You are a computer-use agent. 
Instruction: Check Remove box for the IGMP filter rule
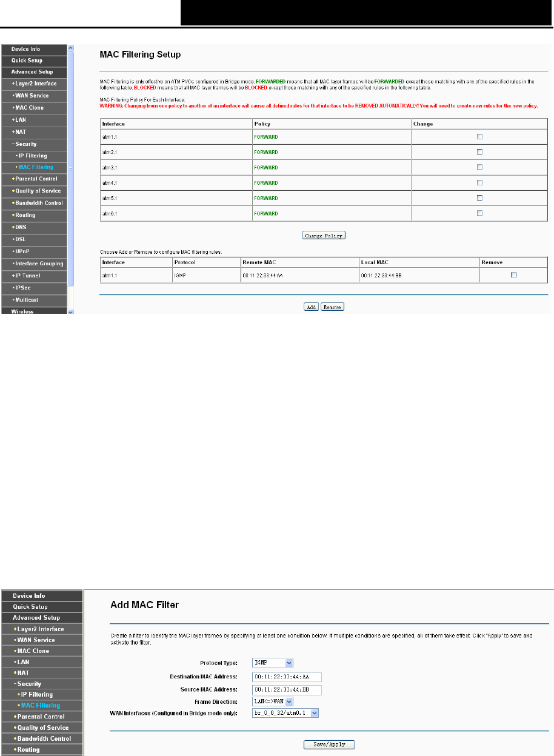click(x=514, y=275)
